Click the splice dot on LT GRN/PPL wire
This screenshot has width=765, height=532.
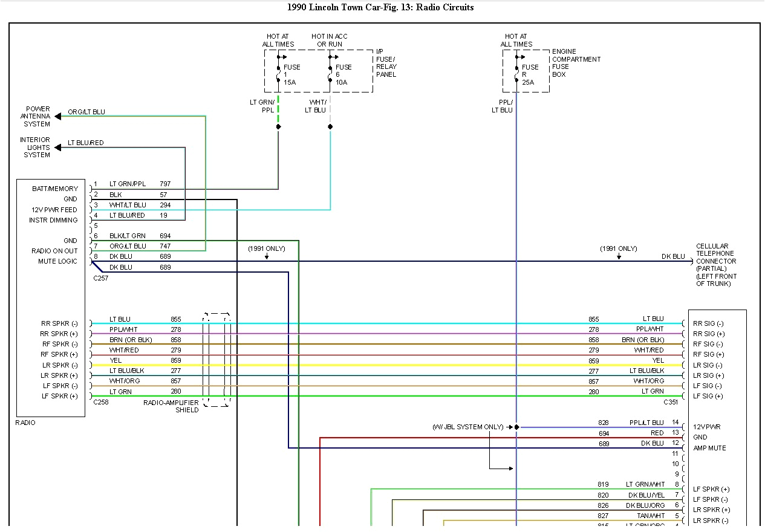click(x=279, y=126)
